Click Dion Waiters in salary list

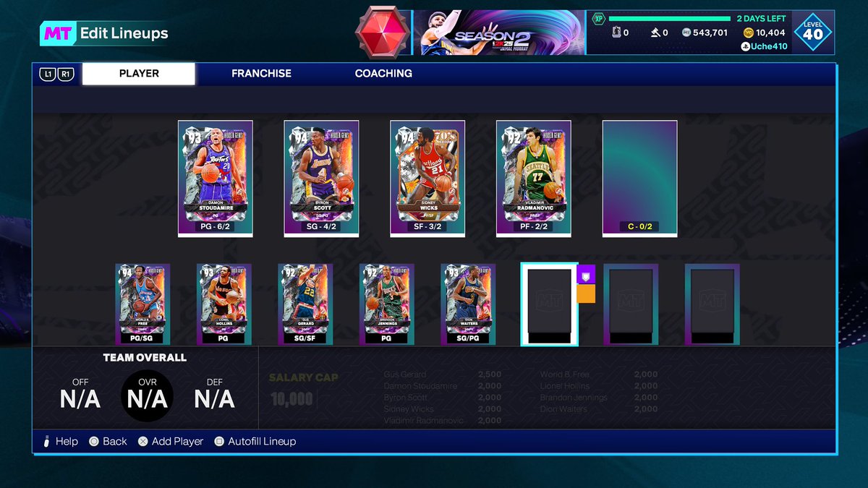click(563, 409)
